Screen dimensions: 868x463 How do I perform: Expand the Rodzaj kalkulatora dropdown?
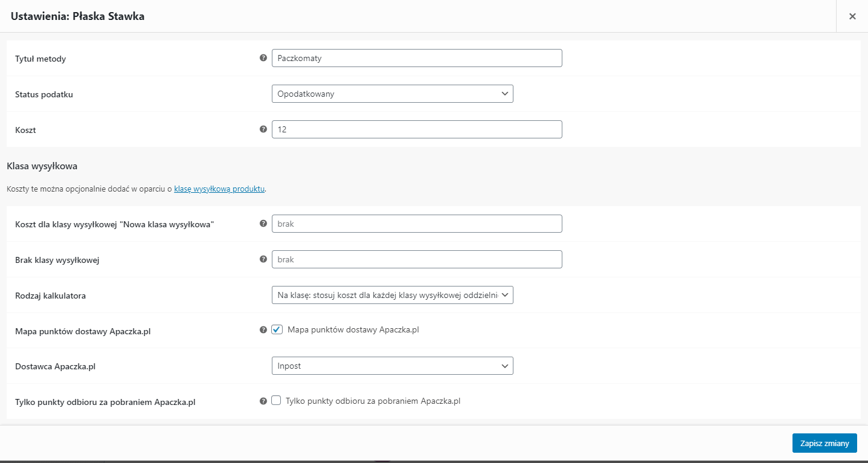(x=392, y=295)
